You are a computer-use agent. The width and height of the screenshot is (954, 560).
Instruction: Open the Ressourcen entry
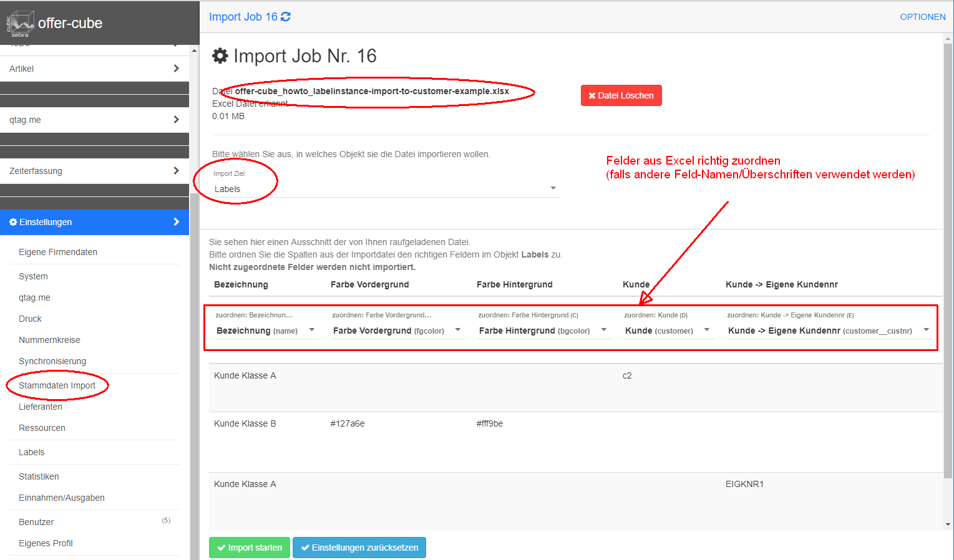[x=42, y=428]
